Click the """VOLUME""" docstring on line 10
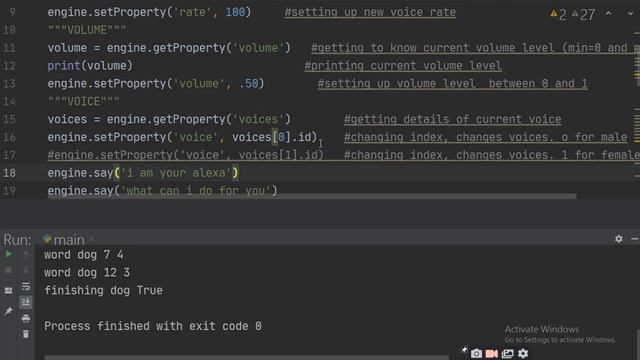The image size is (640, 360). [87, 30]
